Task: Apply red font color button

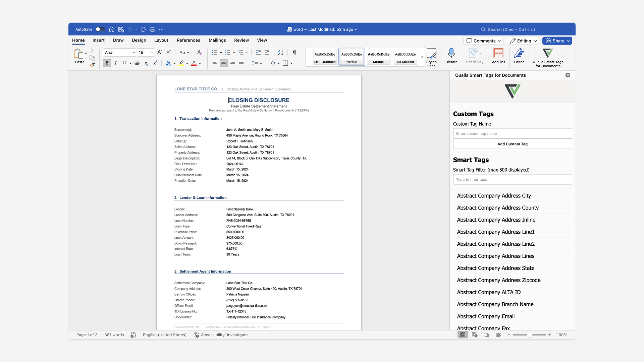Action: pos(194,63)
